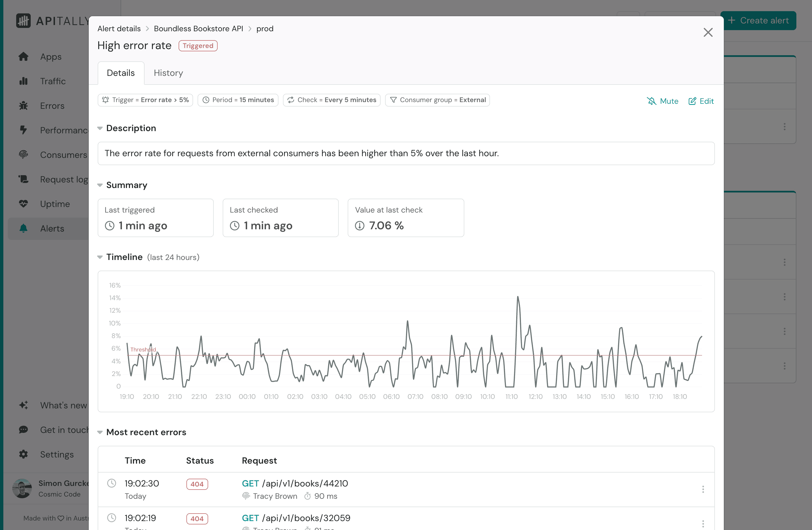Open the Traffic section in sidebar

pyautogui.click(x=53, y=81)
